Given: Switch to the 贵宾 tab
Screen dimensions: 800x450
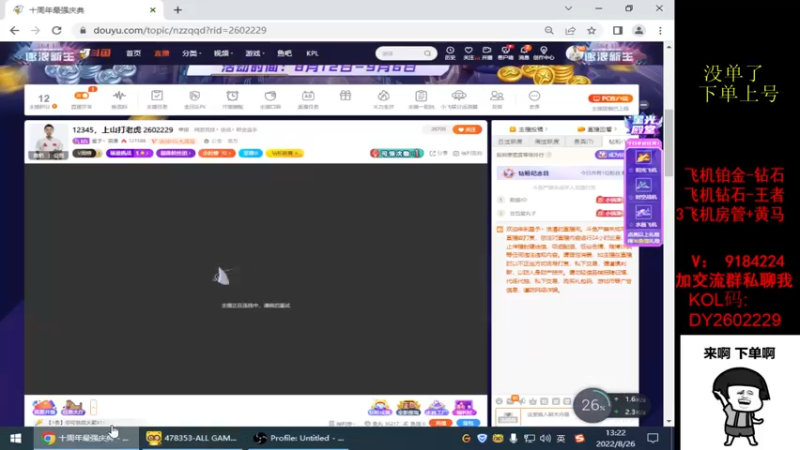Looking at the screenshot, I should 583,141.
